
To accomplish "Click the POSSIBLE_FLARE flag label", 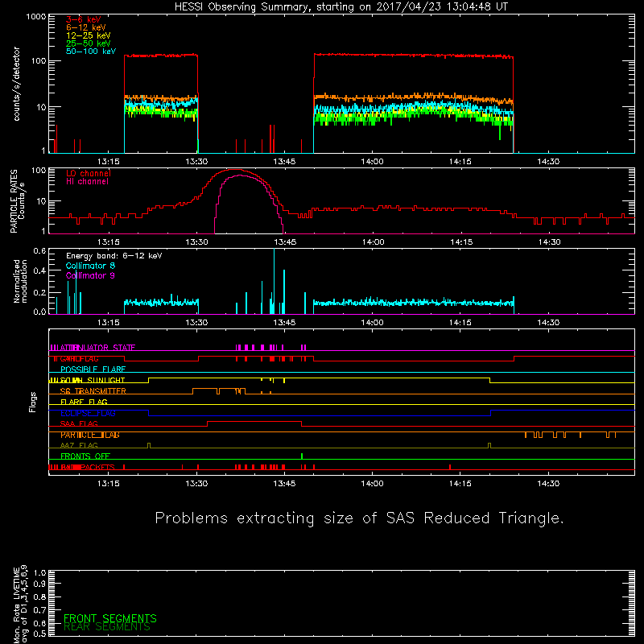I will tap(93, 369).
